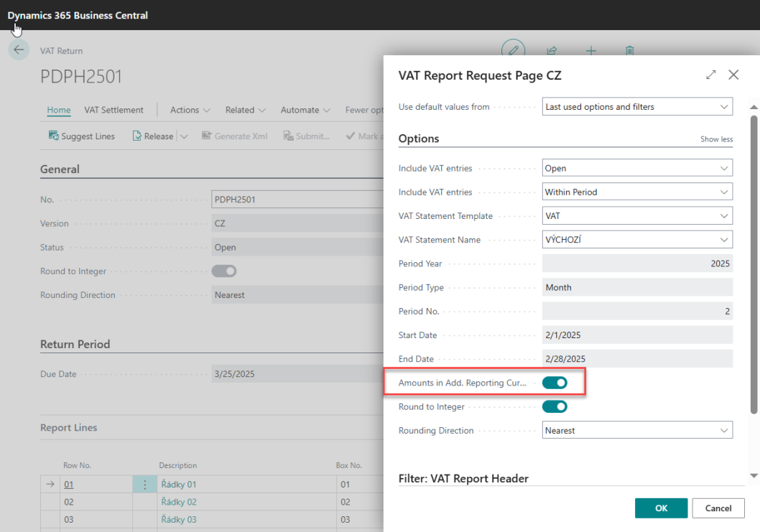Open the Use default values from dropdown

[x=637, y=107]
